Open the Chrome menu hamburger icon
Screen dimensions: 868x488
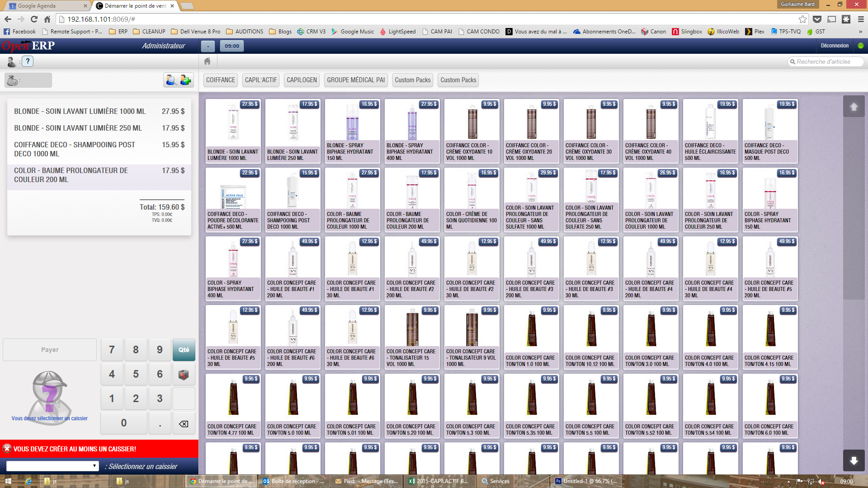tap(861, 19)
